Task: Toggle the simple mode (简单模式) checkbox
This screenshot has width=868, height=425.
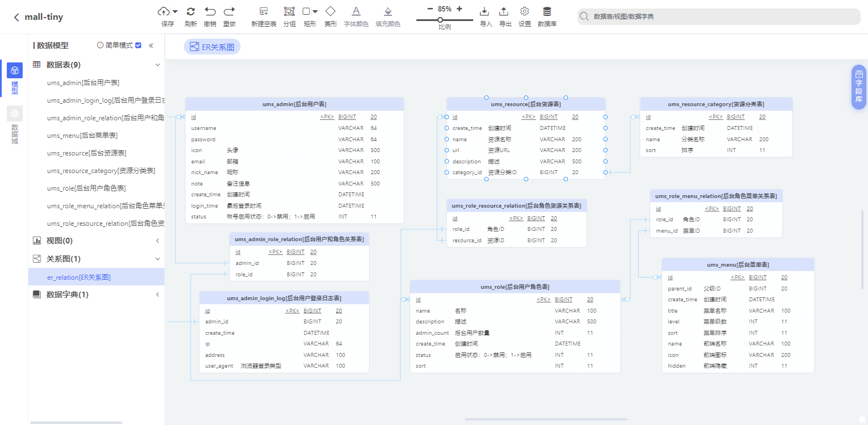Action: [x=138, y=45]
